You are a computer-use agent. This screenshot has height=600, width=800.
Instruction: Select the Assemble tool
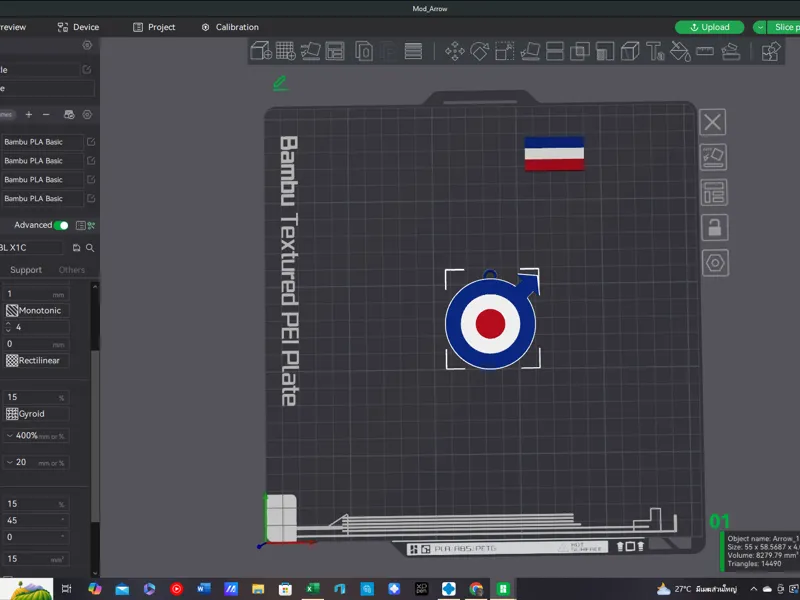point(731,52)
